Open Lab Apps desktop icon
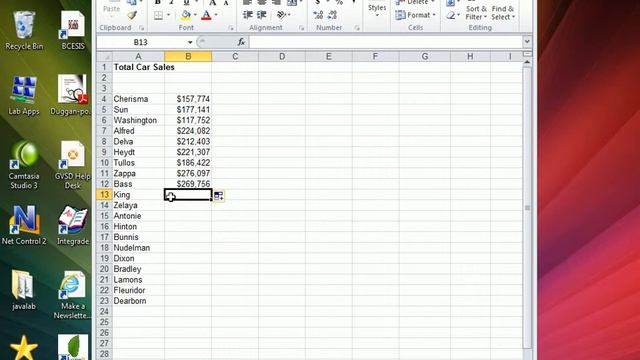Image resolution: width=640 pixels, height=360 pixels. coord(24,96)
